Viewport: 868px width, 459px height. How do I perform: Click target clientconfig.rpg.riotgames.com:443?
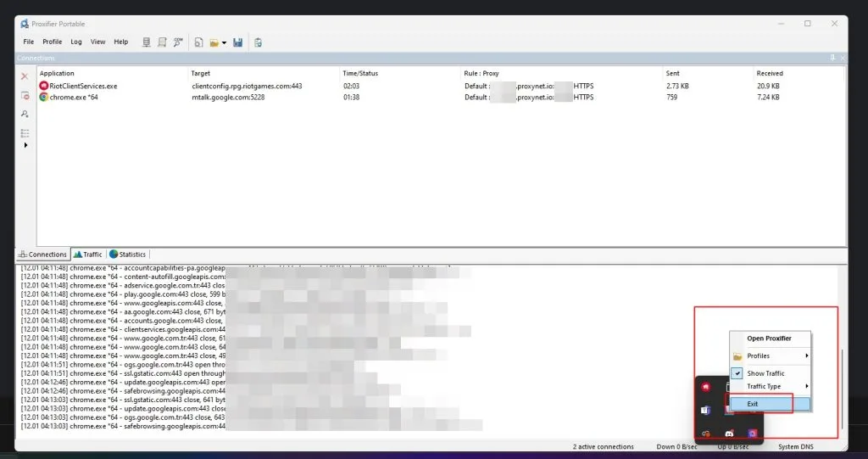(x=247, y=86)
